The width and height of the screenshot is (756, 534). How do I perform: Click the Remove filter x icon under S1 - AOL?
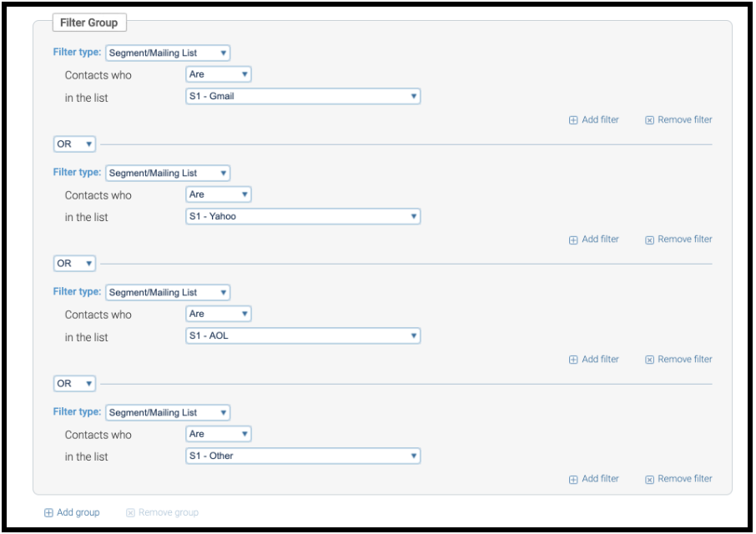click(x=649, y=360)
